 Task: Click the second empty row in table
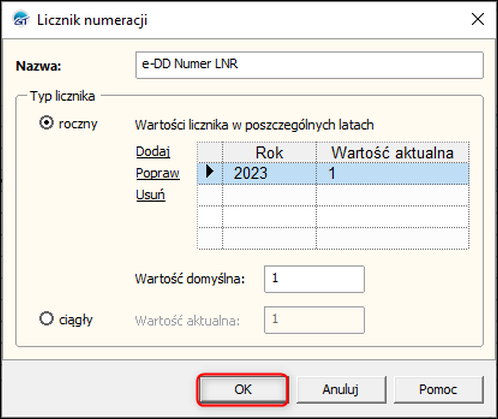click(333, 217)
